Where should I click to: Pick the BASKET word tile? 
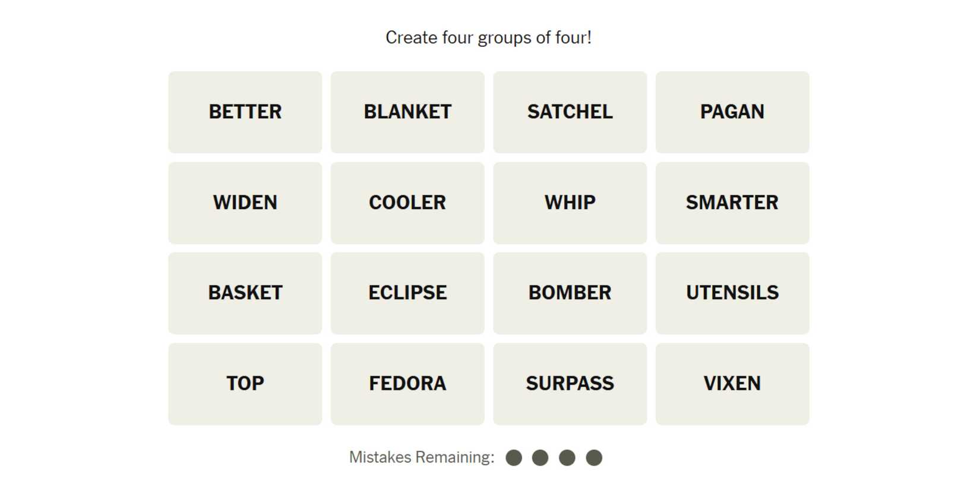pyautogui.click(x=245, y=293)
